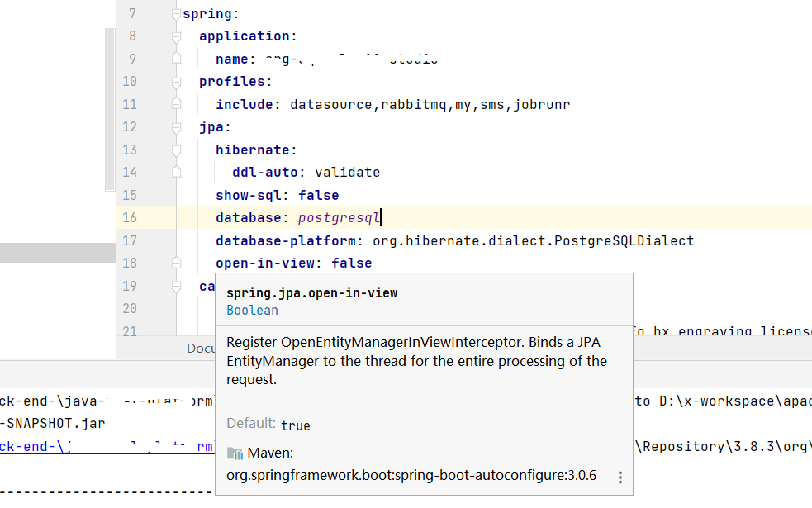Image resolution: width=812 pixels, height=508 pixels.
Task: Click the show-sql false value
Action: [318, 195]
